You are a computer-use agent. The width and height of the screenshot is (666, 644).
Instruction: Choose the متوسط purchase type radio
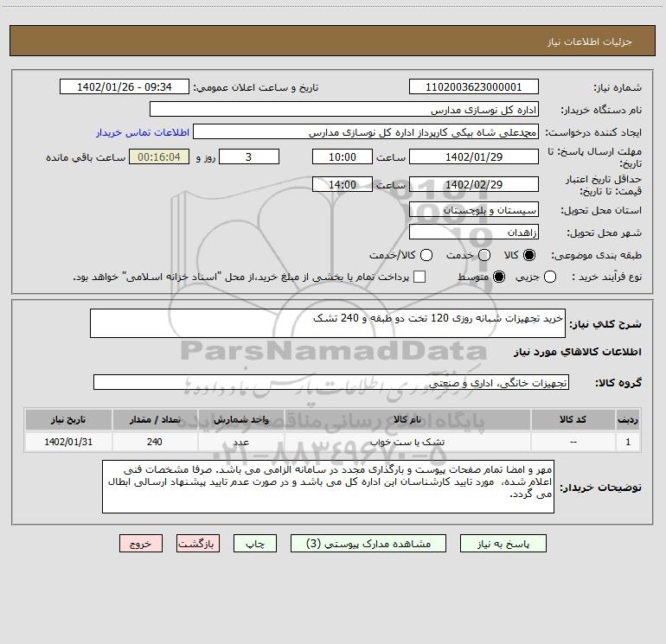pyautogui.click(x=499, y=277)
